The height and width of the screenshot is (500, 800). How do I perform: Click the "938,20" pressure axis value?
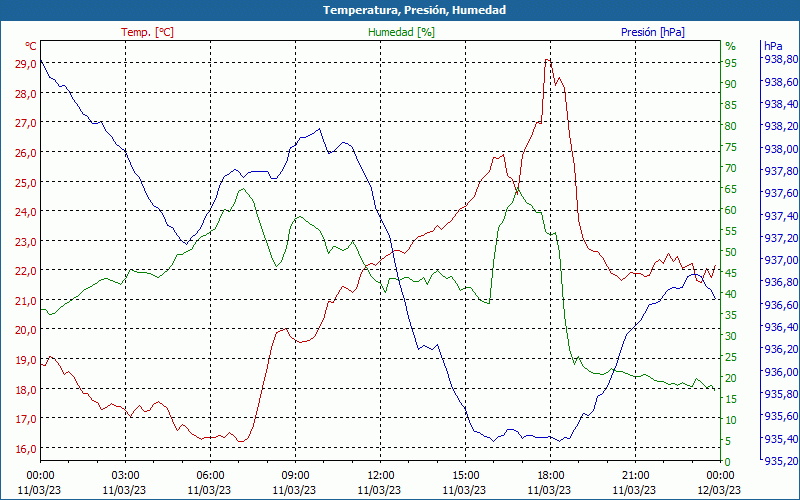point(781,126)
